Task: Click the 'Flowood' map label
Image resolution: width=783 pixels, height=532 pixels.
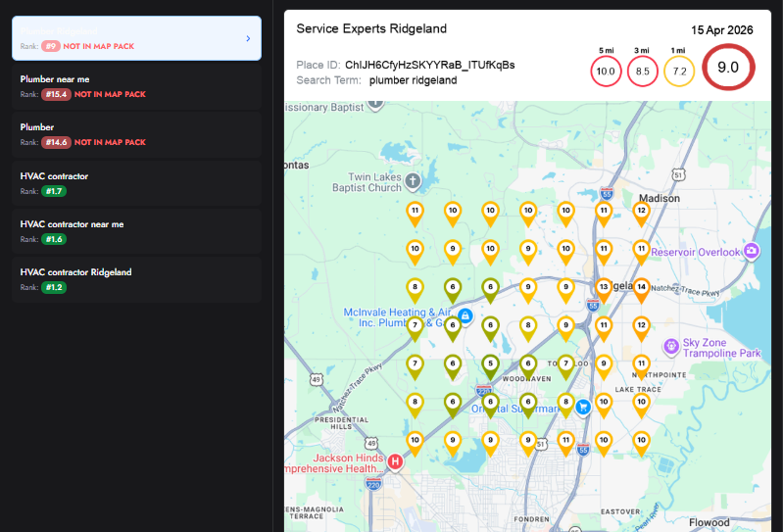Action: point(710,522)
